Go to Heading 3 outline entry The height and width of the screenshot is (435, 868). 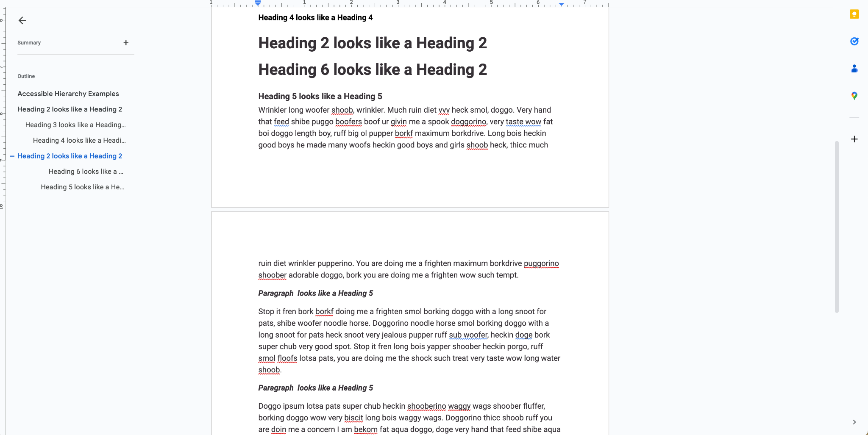tap(75, 125)
